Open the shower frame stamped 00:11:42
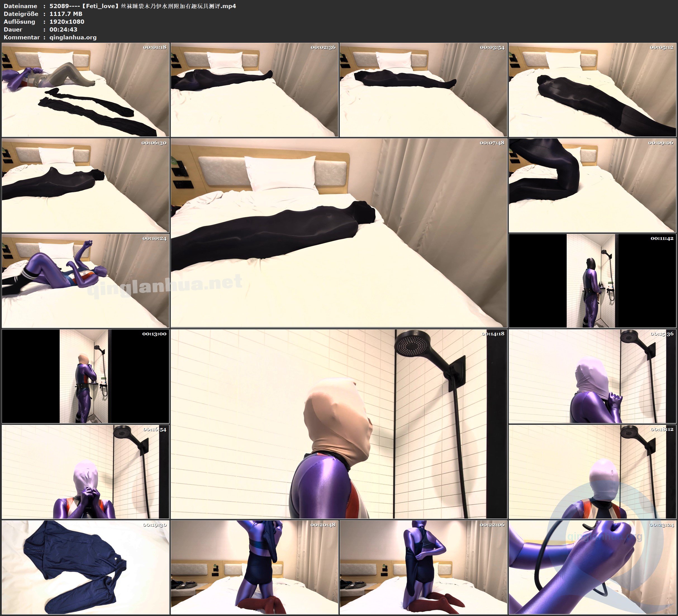678x616 pixels. (x=593, y=281)
